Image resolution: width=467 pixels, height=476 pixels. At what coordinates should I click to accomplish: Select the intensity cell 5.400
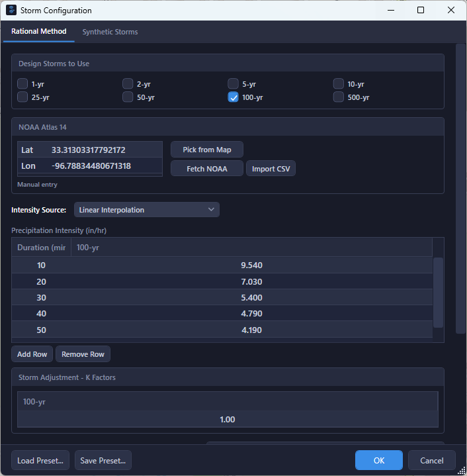click(252, 297)
